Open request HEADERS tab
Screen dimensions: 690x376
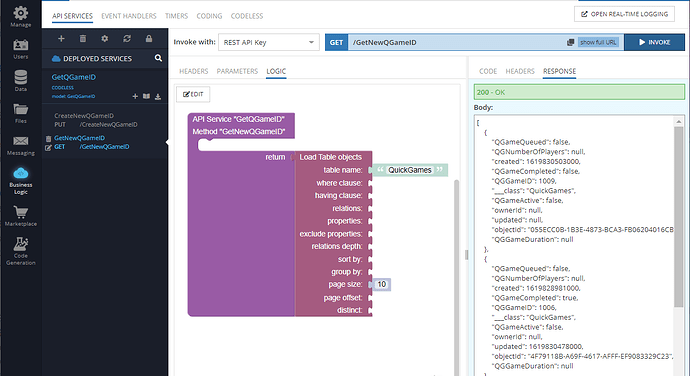pos(194,71)
